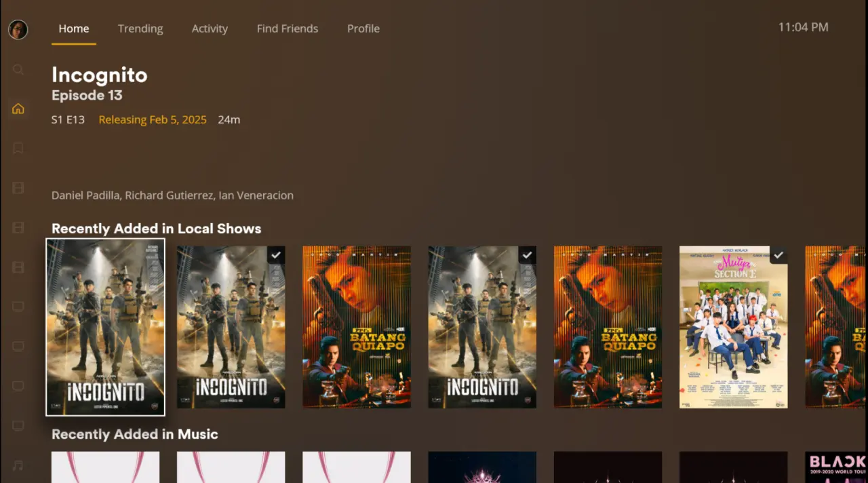868x483 pixels.
Task: Click the 'Incognito' title text
Action: (100, 75)
